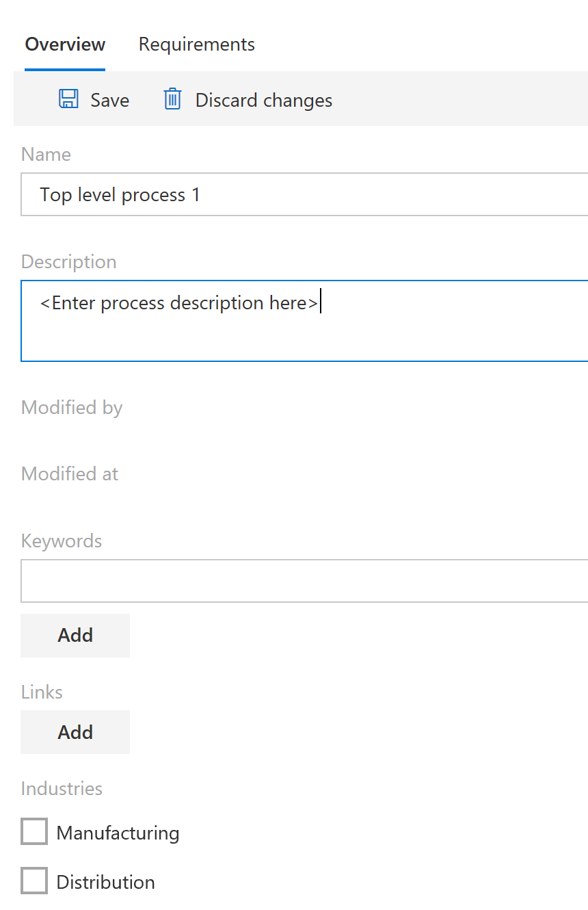Select the Discard changes text

[x=264, y=100]
